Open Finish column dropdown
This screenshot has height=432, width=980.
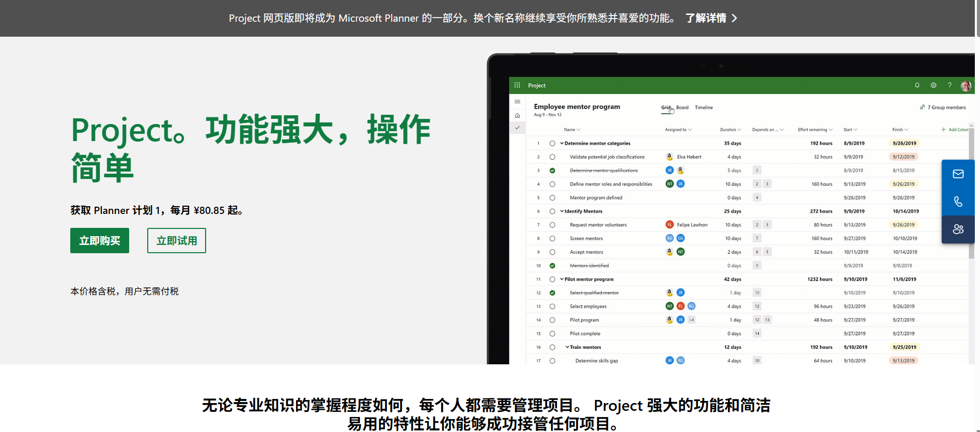(x=906, y=130)
